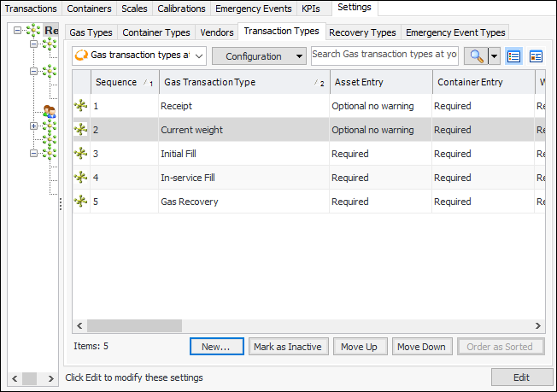Click the search magnifier icon
Viewport: 557px width, 392px height.
(x=473, y=56)
